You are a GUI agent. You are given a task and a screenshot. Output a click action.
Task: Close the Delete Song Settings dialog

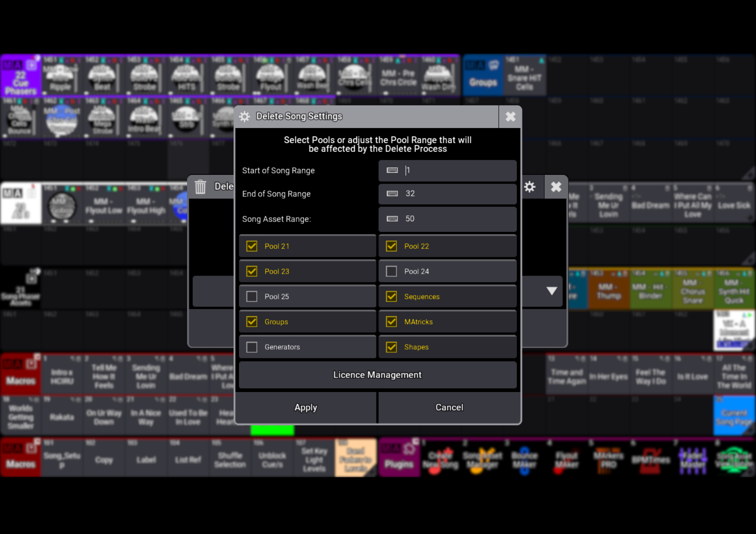(510, 117)
